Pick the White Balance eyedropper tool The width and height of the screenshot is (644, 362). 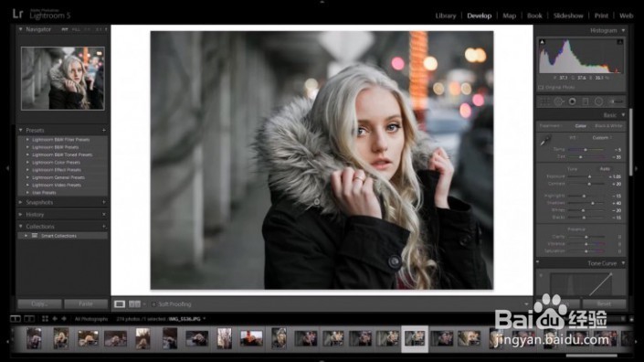545,141
